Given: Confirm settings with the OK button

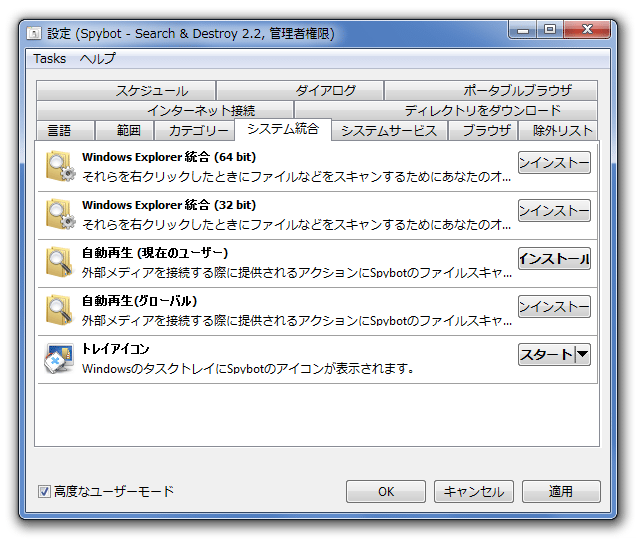Looking at the screenshot, I should [x=386, y=491].
